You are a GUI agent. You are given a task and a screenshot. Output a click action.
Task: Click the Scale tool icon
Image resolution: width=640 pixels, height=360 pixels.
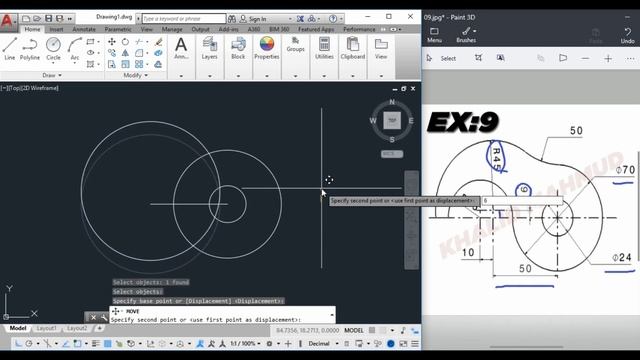coord(125,64)
